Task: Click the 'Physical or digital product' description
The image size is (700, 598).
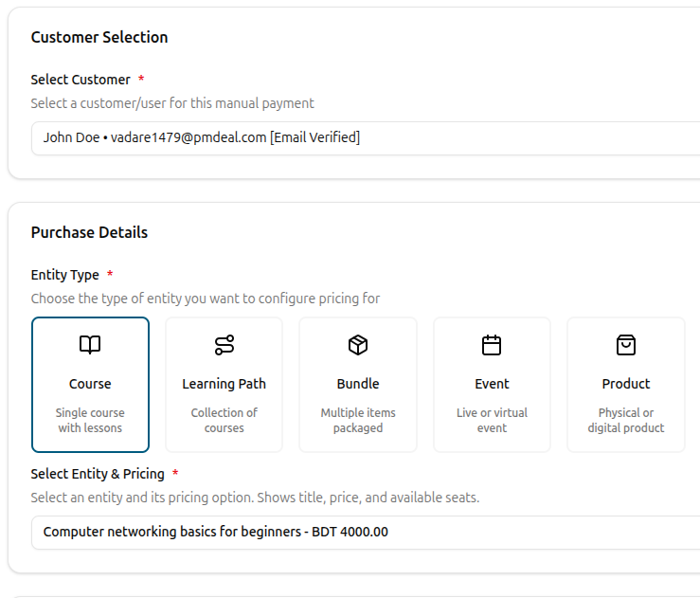Action: click(626, 420)
